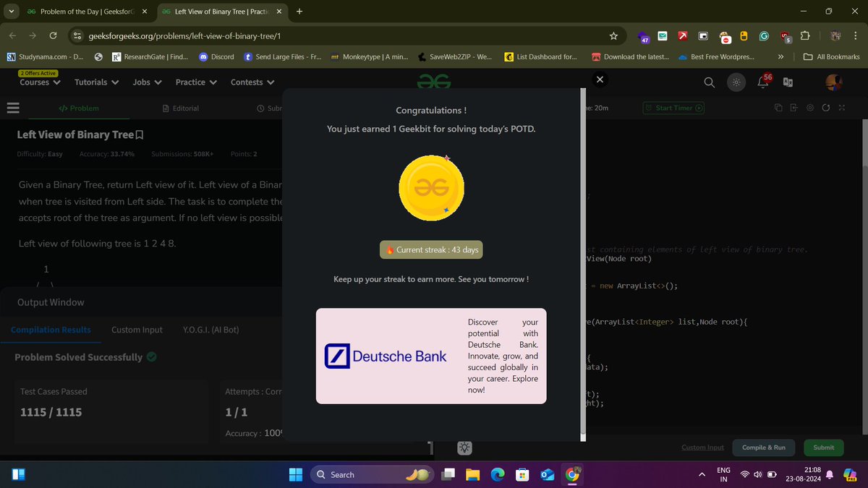Click the lightbulb hint icon below editor
Screen dimensions: 868x488
(464, 448)
